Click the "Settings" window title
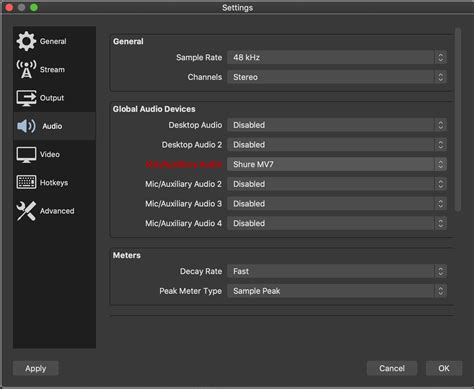Viewport: 474px width, 389px height. (237, 7)
